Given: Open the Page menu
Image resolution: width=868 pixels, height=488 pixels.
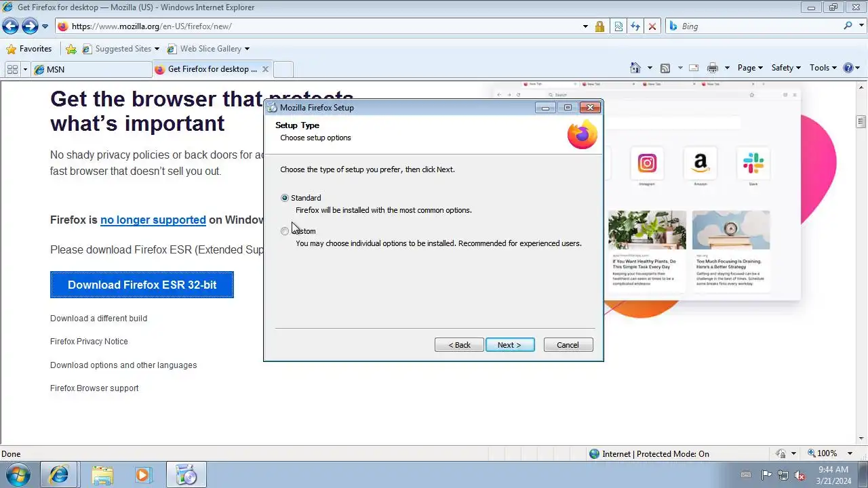Looking at the screenshot, I should click(750, 68).
